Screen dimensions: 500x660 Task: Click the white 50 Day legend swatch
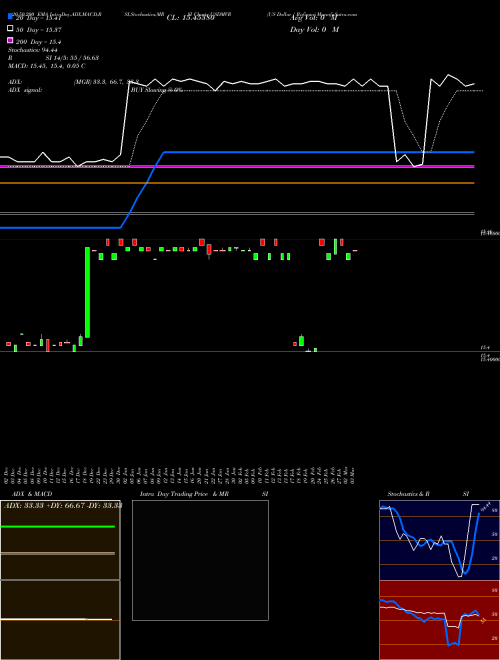click(x=10, y=28)
